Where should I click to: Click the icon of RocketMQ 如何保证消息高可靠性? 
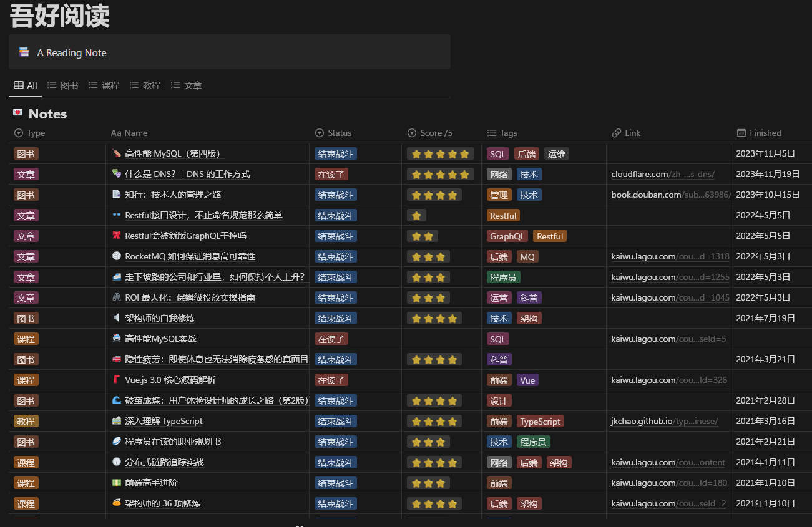(x=116, y=256)
